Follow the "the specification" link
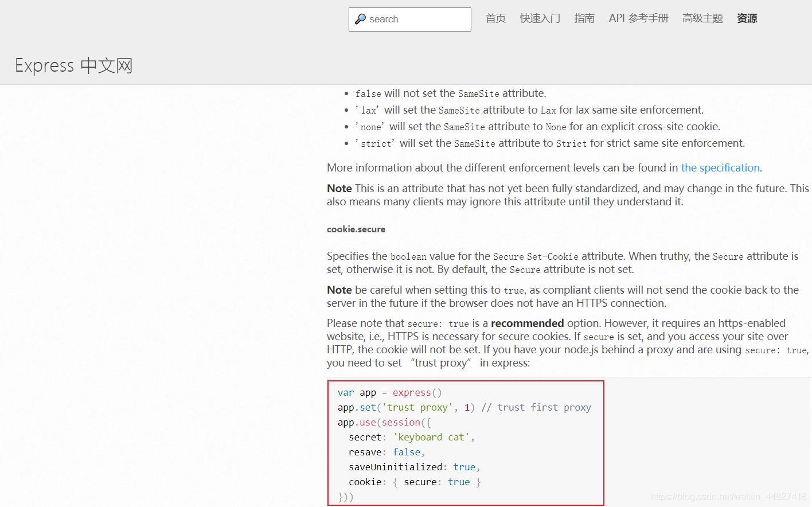The image size is (812, 507). click(720, 167)
